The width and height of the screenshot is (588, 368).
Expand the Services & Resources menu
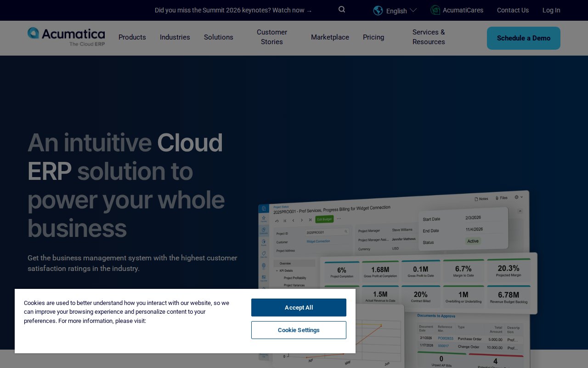pos(429,37)
